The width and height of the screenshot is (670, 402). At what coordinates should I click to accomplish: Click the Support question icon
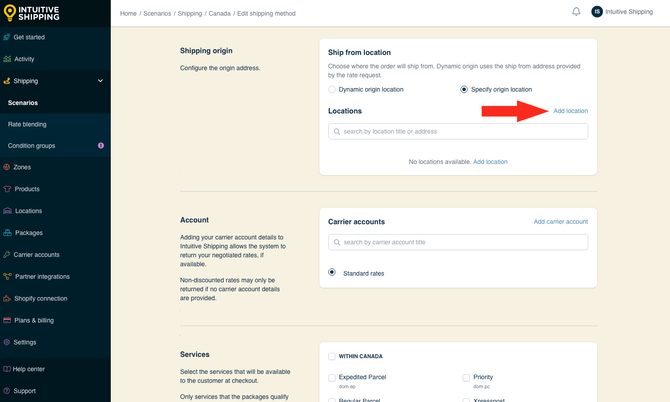(x=6, y=390)
